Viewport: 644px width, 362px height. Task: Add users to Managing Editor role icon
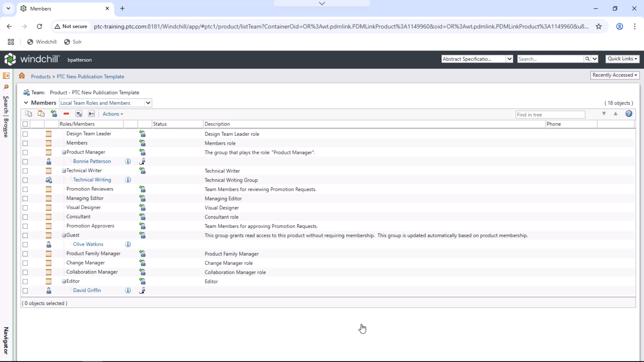[142, 198]
